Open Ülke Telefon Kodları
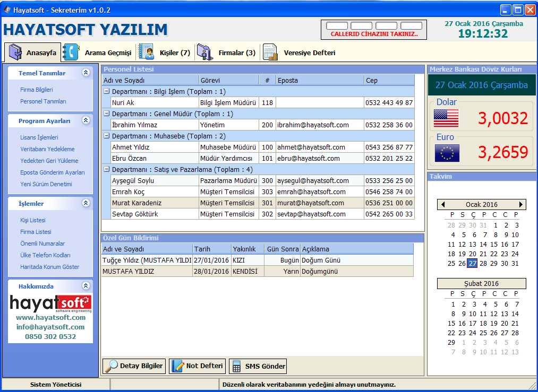 point(45,255)
